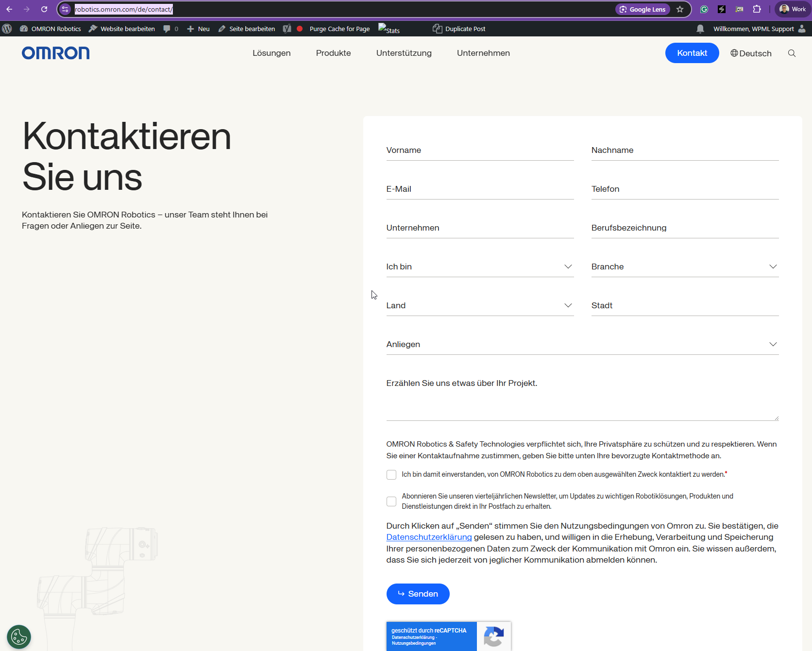Expand the Branche dropdown
The image size is (812, 651).
point(685,267)
